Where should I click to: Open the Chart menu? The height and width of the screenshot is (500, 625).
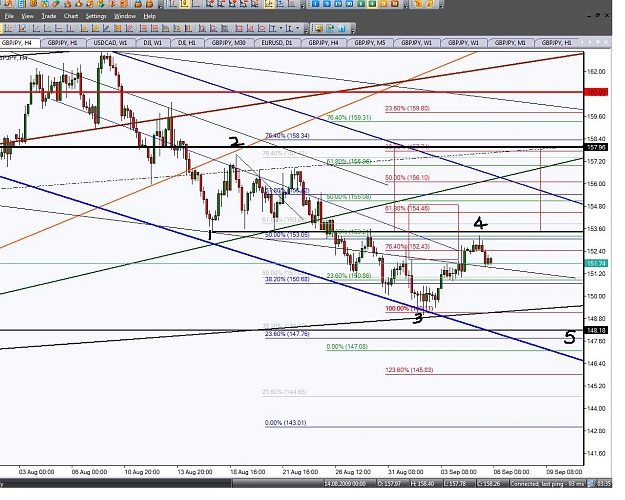point(71,16)
